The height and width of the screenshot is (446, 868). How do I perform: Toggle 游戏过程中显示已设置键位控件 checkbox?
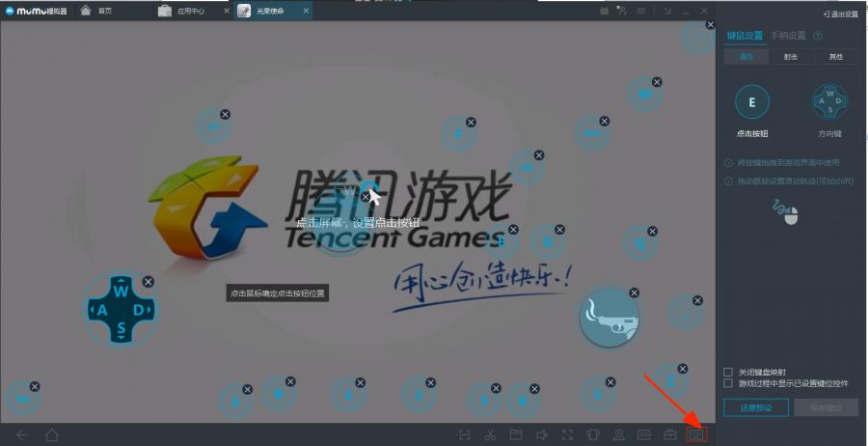728,383
